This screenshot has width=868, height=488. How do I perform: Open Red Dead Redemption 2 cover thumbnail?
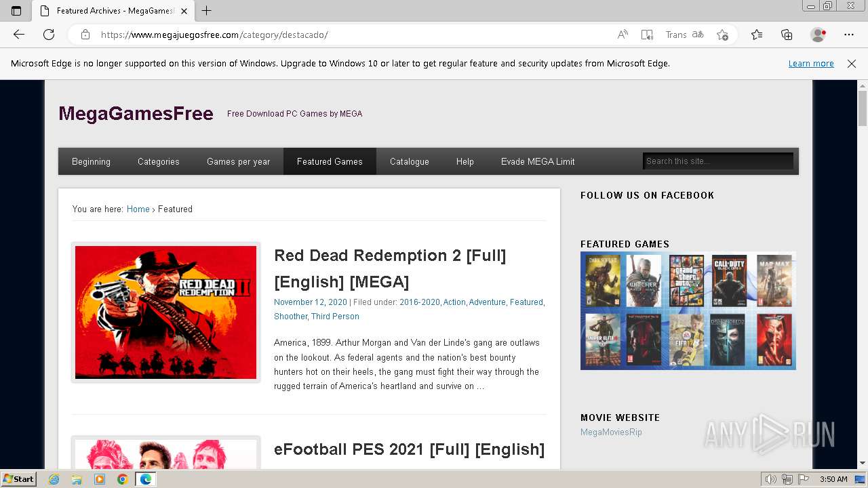pyautogui.click(x=165, y=312)
